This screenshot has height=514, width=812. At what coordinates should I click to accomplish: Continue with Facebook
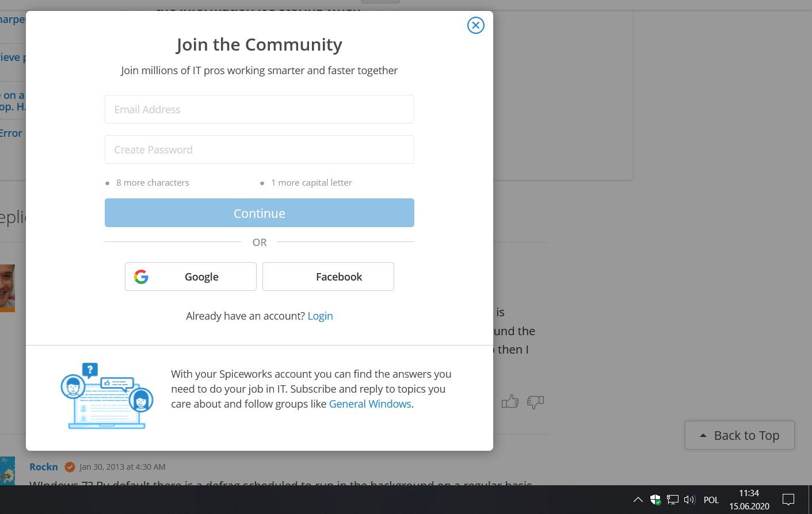[328, 277]
